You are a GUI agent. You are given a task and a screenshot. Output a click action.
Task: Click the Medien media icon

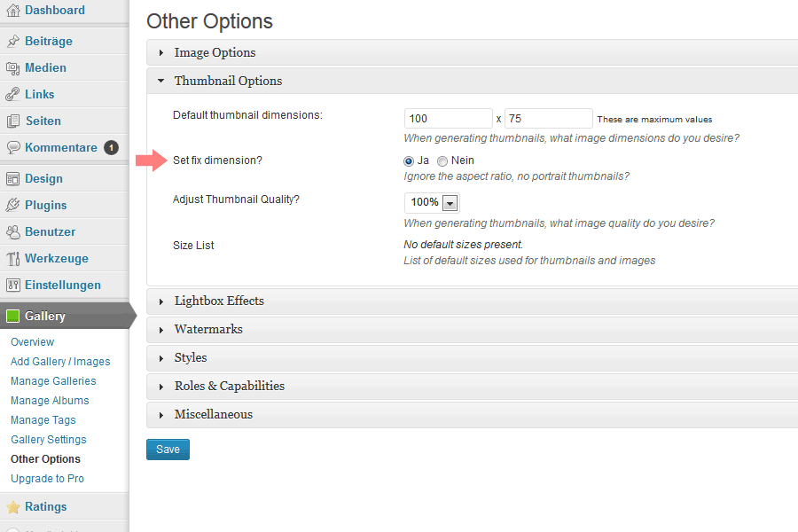(x=12, y=68)
